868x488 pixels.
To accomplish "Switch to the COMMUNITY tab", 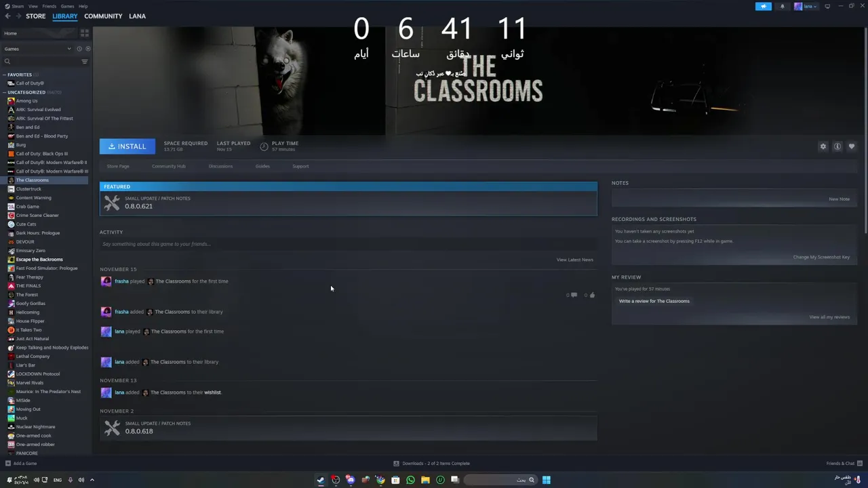I will pyautogui.click(x=103, y=16).
